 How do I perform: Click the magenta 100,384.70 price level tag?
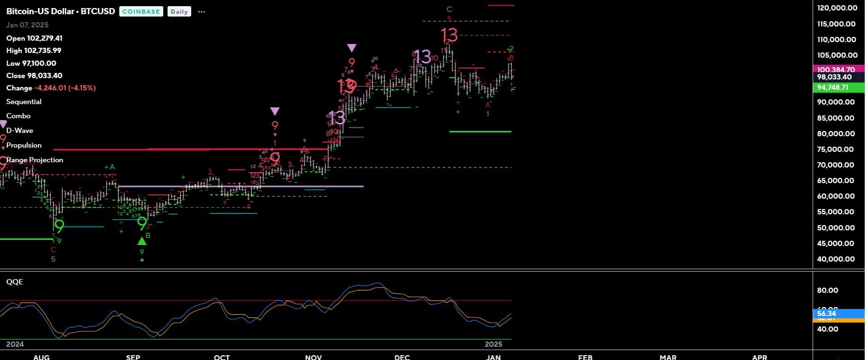836,69
